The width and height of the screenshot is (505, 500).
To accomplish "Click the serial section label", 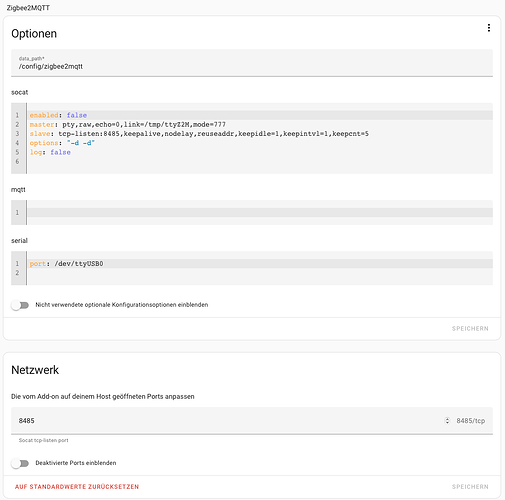I will coord(19,241).
